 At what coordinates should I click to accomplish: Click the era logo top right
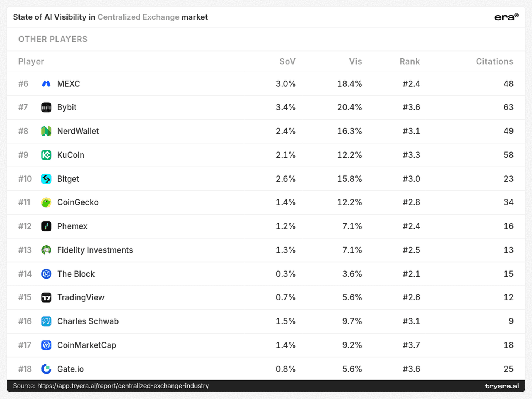coord(507,17)
